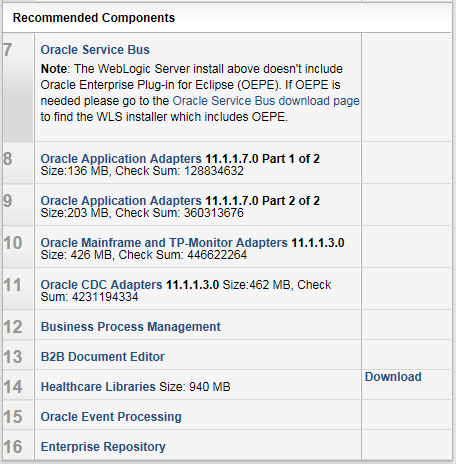
Task: Select the Sum: 4231194334 text
Action: click(x=89, y=297)
